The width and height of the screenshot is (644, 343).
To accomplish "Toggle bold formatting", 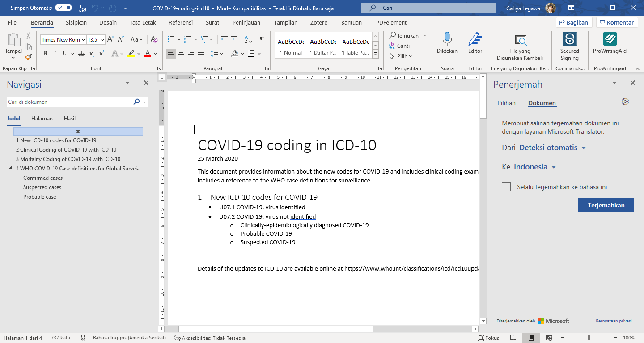I will tap(45, 54).
